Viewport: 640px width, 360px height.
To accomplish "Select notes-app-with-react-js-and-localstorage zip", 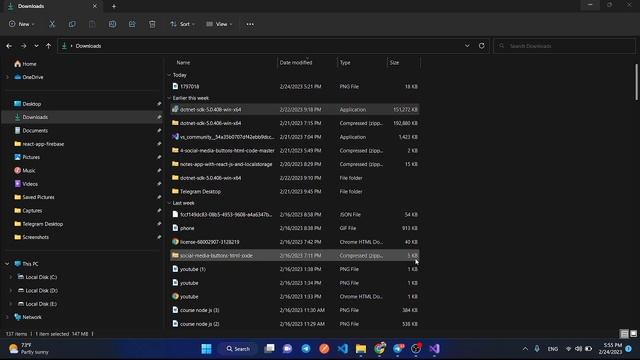I will (x=295, y=164).
